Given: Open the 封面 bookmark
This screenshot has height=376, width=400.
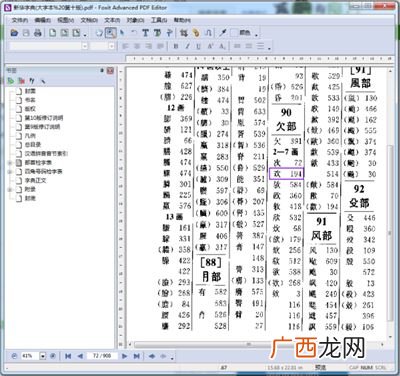Looking at the screenshot, I should click(x=30, y=91).
